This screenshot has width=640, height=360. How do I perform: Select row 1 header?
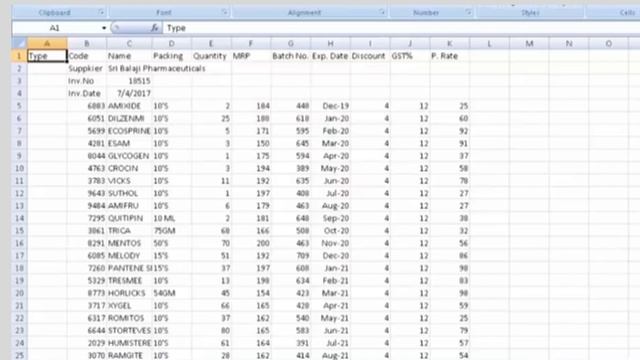[x=19, y=56]
